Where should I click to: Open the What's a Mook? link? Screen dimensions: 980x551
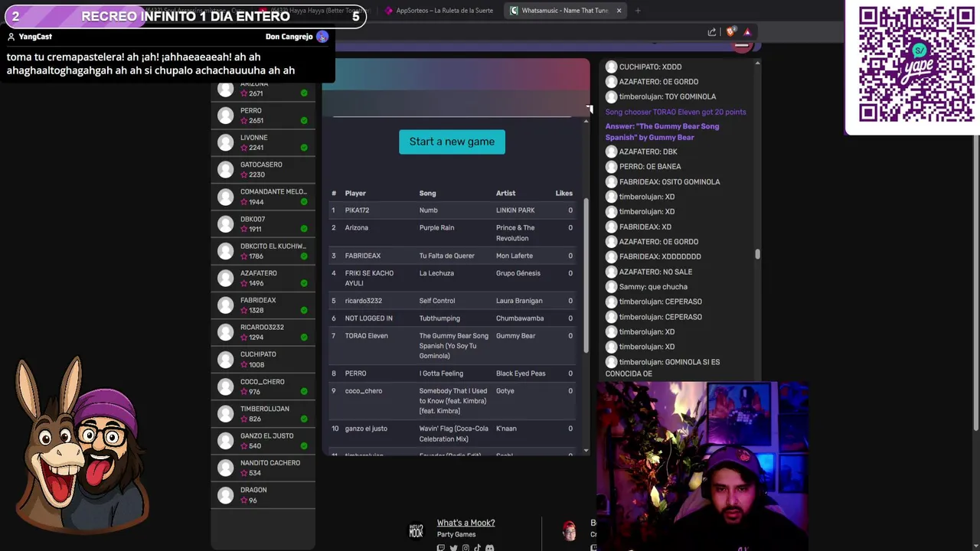pyautogui.click(x=465, y=523)
